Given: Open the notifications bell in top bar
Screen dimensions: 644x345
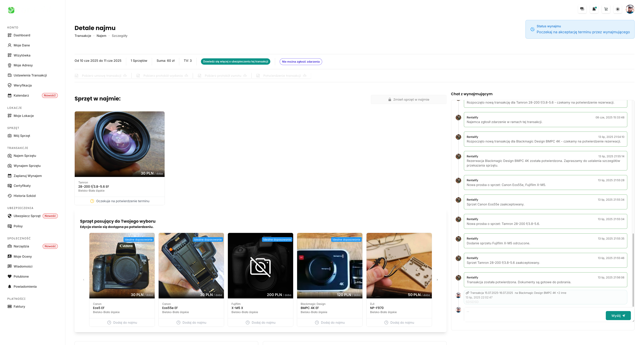Looking at the screenshot, I should pos(594,9).
